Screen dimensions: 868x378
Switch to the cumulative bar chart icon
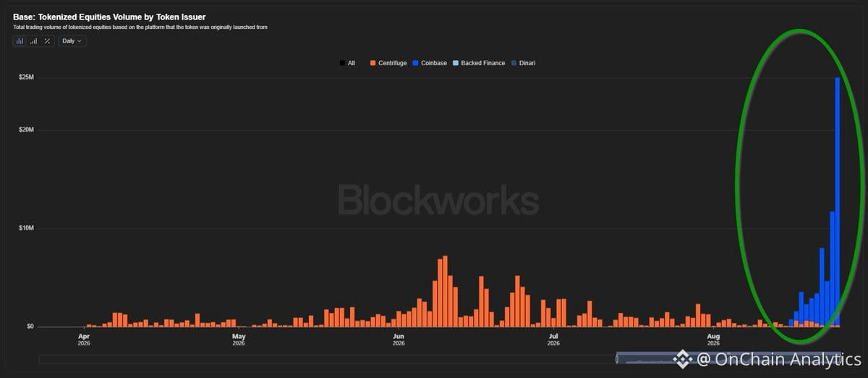pyautogui.click(x=33, y=41)
